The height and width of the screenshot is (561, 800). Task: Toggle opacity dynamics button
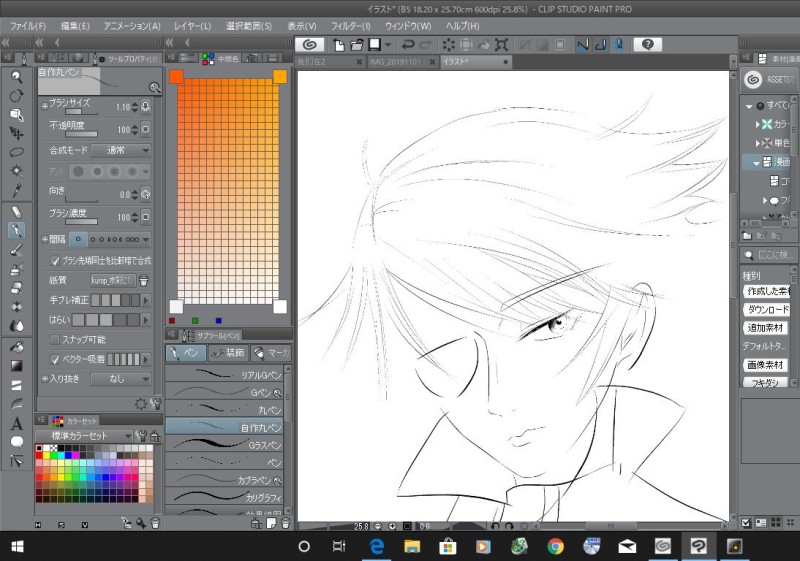(x=146, y=130)
